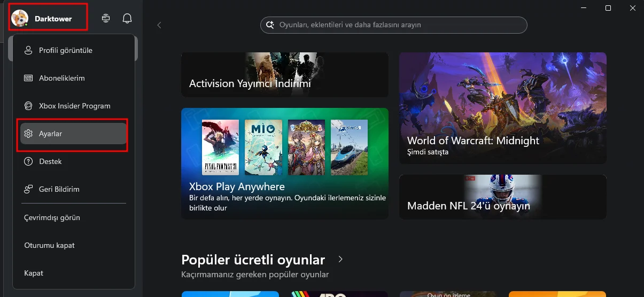Click the Geri Bildirim feedback icon
The height and width of the screenshot is (297, 644).
[29, 189]
